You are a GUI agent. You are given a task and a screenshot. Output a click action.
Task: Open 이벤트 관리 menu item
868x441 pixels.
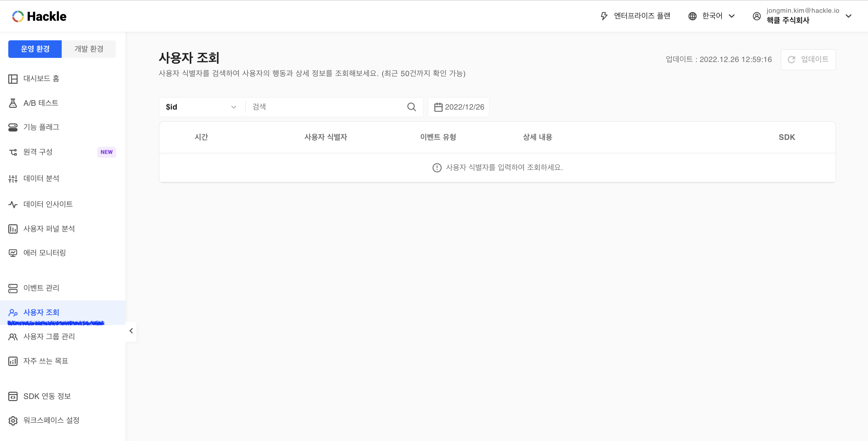click(x=41, y=288)
